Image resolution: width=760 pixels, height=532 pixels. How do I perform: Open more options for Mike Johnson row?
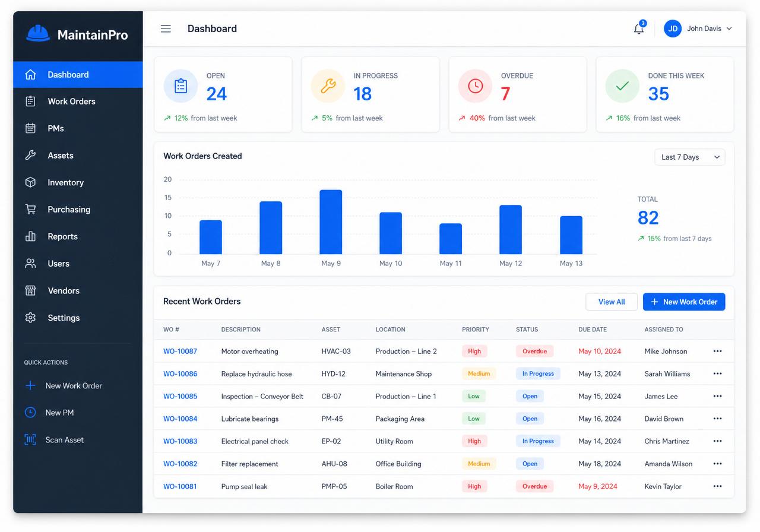[717, 351]
